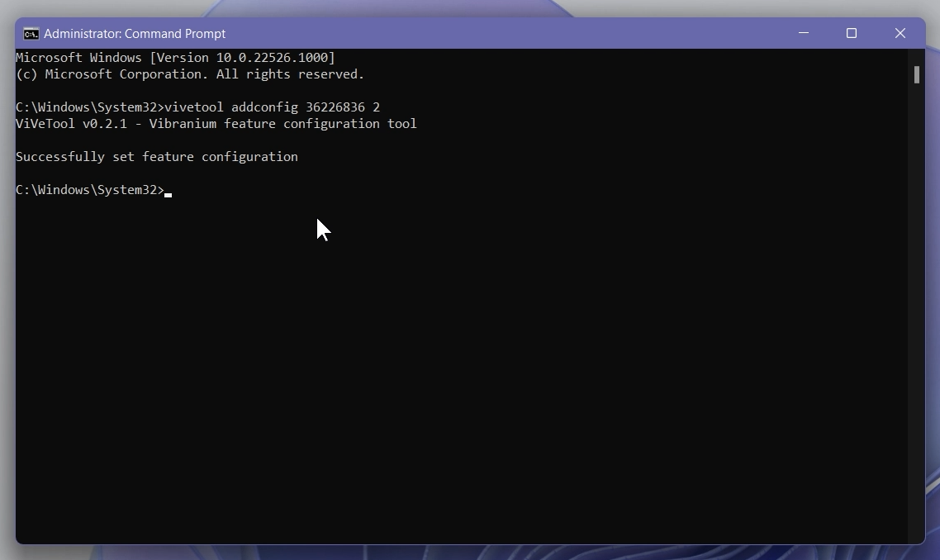
Task: Close the Administrator Command Prompt window
Action: [x=900, y=33]
